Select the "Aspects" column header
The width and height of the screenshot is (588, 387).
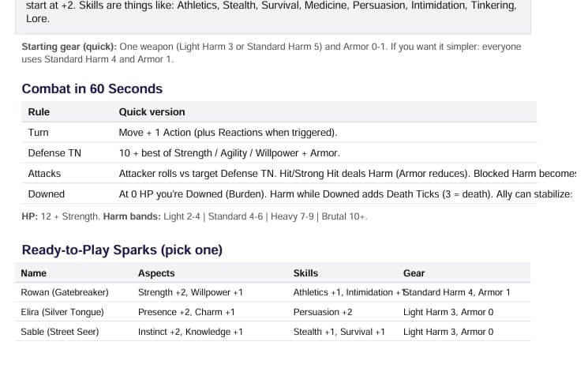pyautogui.click(x=156, y=273)
